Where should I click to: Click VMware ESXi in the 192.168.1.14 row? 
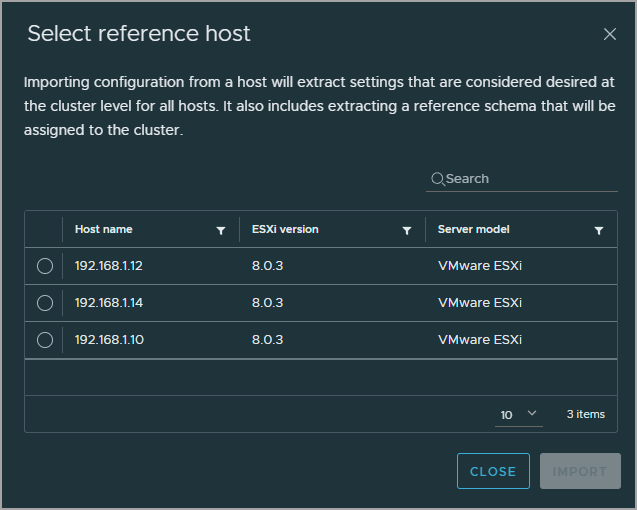coord(480,303)
